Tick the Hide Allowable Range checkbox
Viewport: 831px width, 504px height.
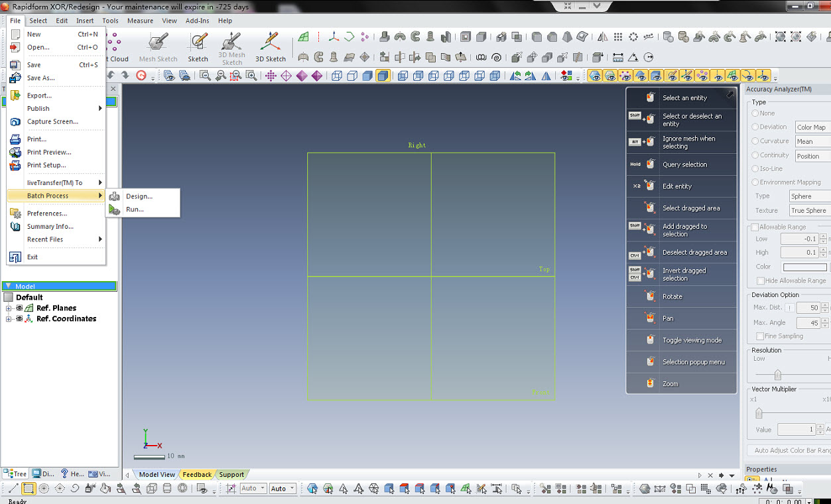click(761, 281)
